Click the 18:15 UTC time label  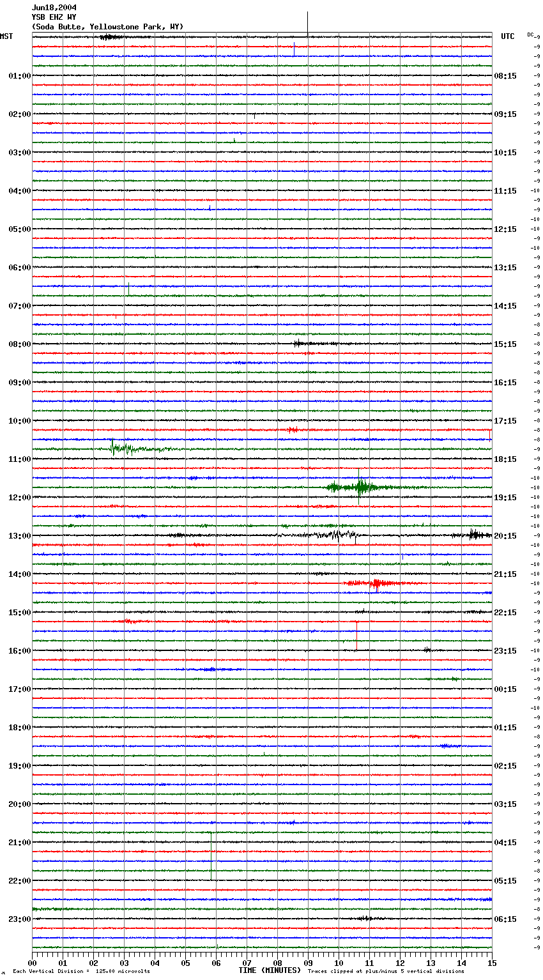click(505, 459)
